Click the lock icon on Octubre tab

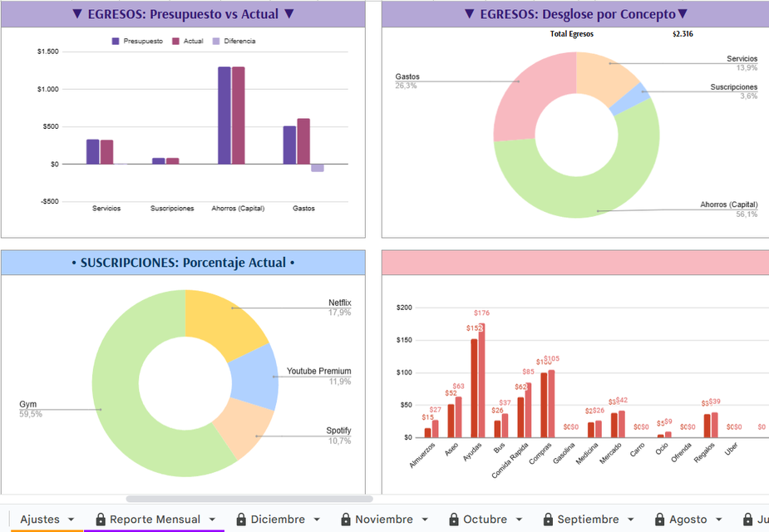click(x=454, y=520)
